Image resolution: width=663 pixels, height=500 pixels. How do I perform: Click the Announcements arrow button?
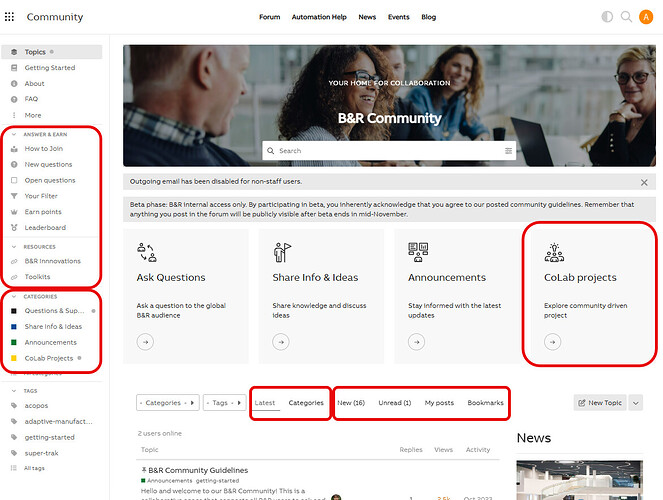(x=416, y=342)
